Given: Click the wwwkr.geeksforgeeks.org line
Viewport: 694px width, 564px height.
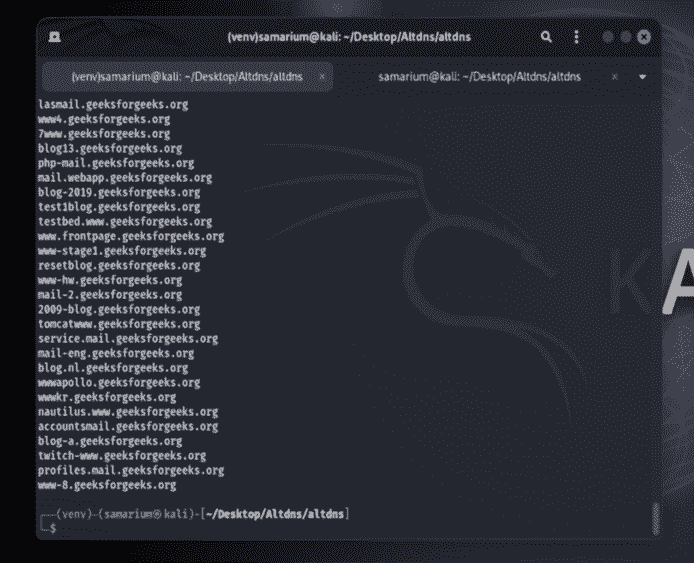Looking at the screenshot, I should point(107,397).
